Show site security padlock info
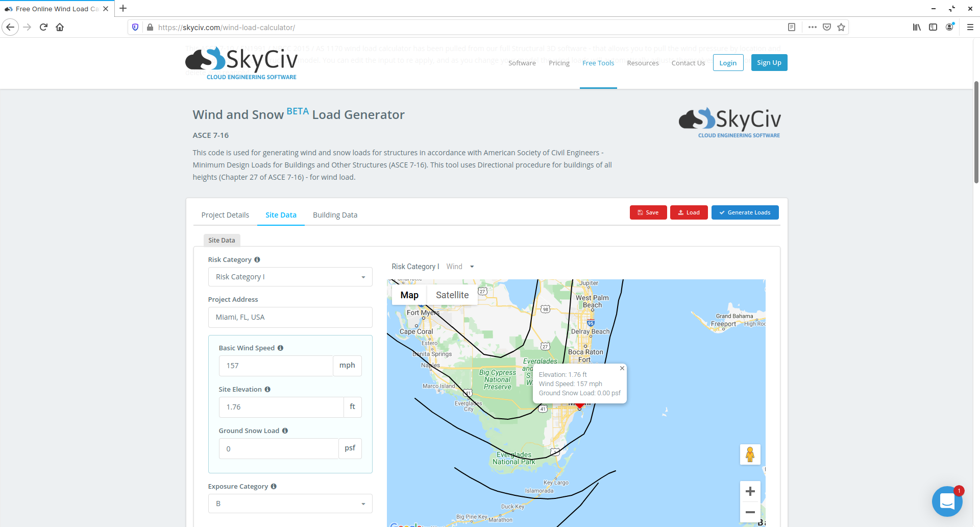This screenshot has width=980, height=527. click(x=150, y=27)
